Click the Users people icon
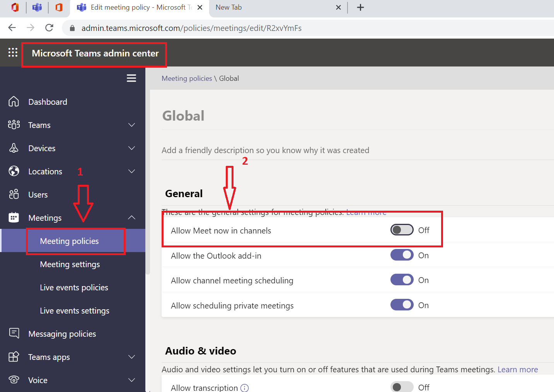The image size is (554, 392). tap(14, 194)
